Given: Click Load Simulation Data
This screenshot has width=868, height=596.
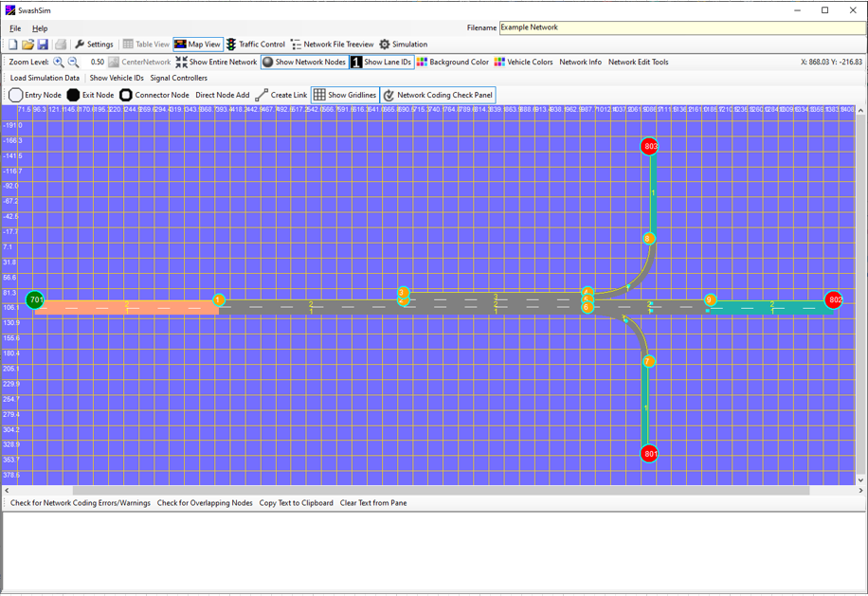Looking at the screenshot, I should tap(45, 78).
